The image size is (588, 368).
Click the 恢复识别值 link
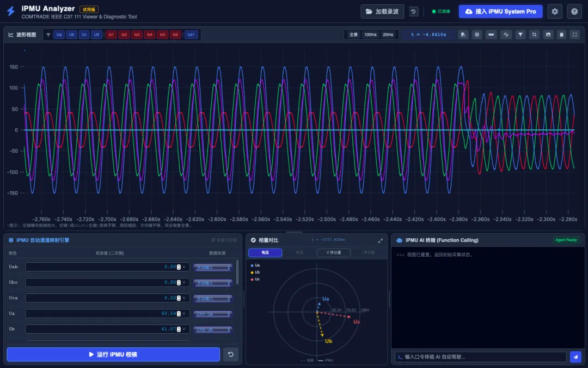coord(224,240)
